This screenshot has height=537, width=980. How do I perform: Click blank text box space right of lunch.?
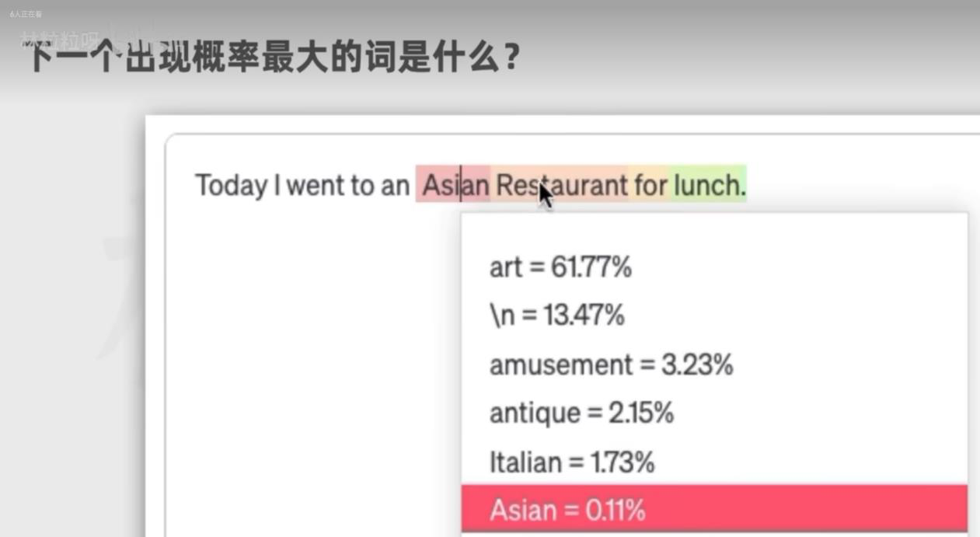click(x=855, y=185)
